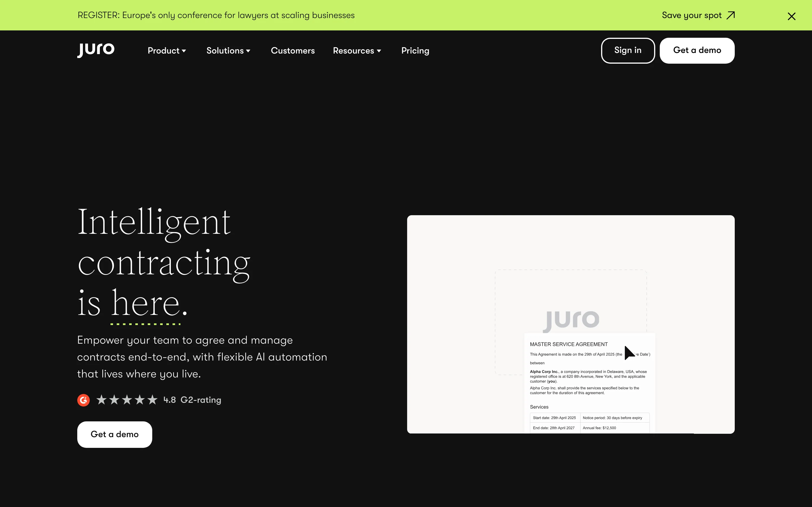This screenshot has width=812, height=507.
Task: Click the Juro logo in the navigation bar
Action: coord(95,50)
